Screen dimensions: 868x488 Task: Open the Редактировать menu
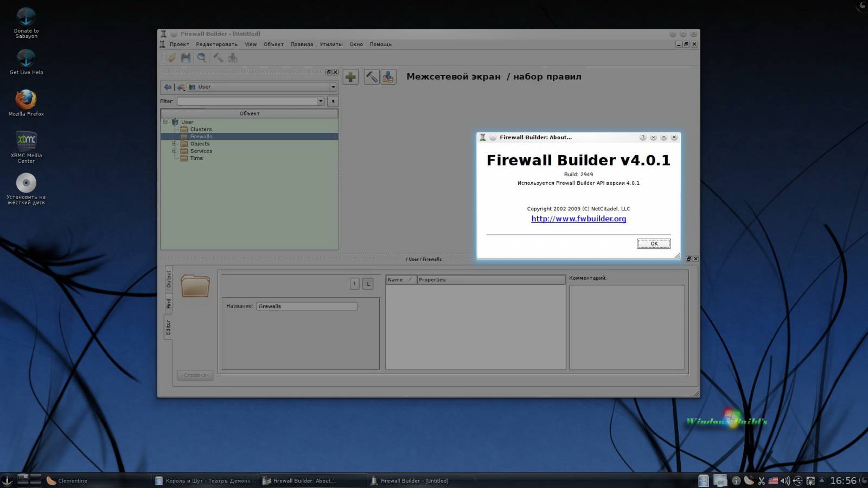[x=216, y=44]
